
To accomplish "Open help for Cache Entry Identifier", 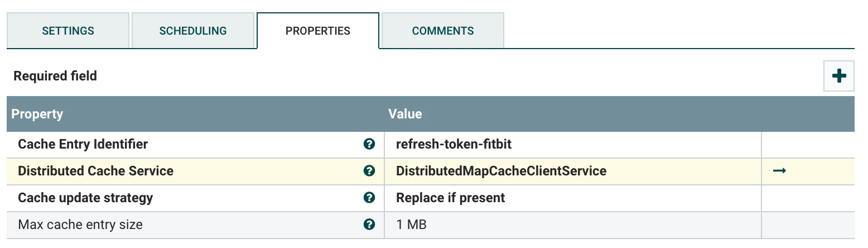I will (x=369, y=144).
